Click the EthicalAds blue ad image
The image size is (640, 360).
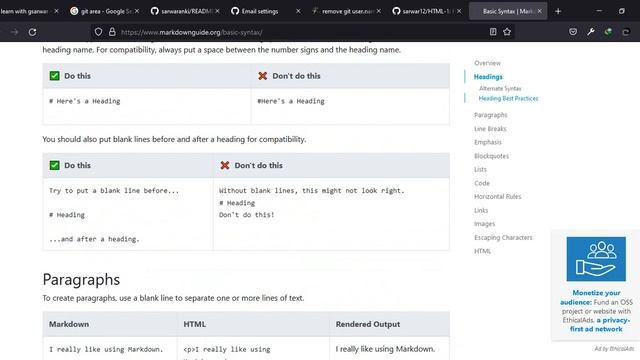tap(596, 259)
